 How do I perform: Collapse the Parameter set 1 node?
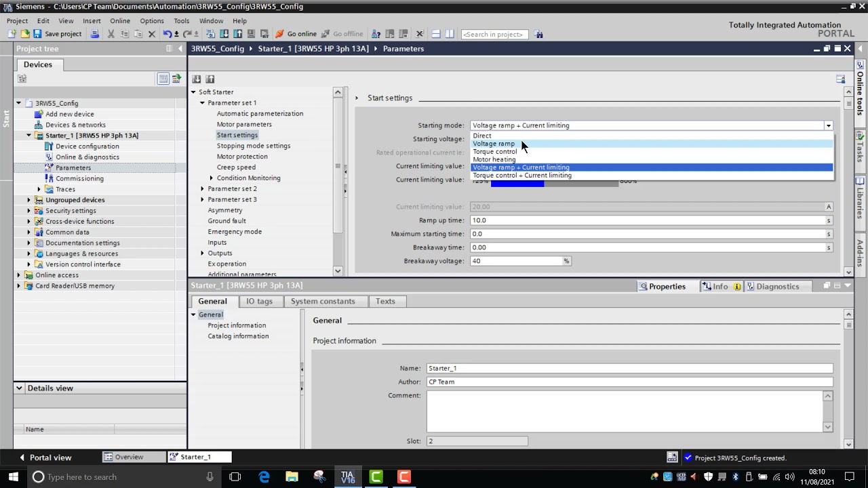[202, 103]
